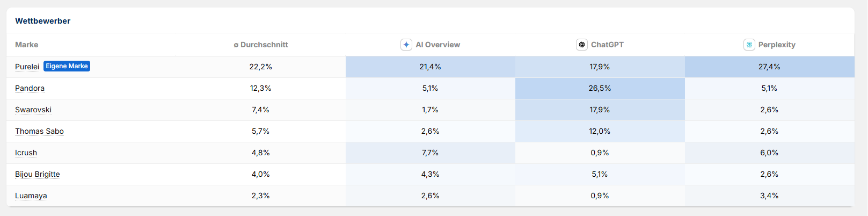Image resolution: width=868 pixels, height=216 pixels.
Task: Click the Eigene Marke badge
Action: tap(67, 66)
